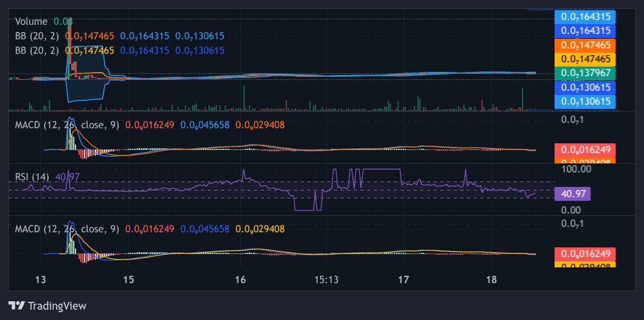Click orange 0.0₇147465 value in BB legend
Viewport: 644px width, 320px height.
coord(89,36)
